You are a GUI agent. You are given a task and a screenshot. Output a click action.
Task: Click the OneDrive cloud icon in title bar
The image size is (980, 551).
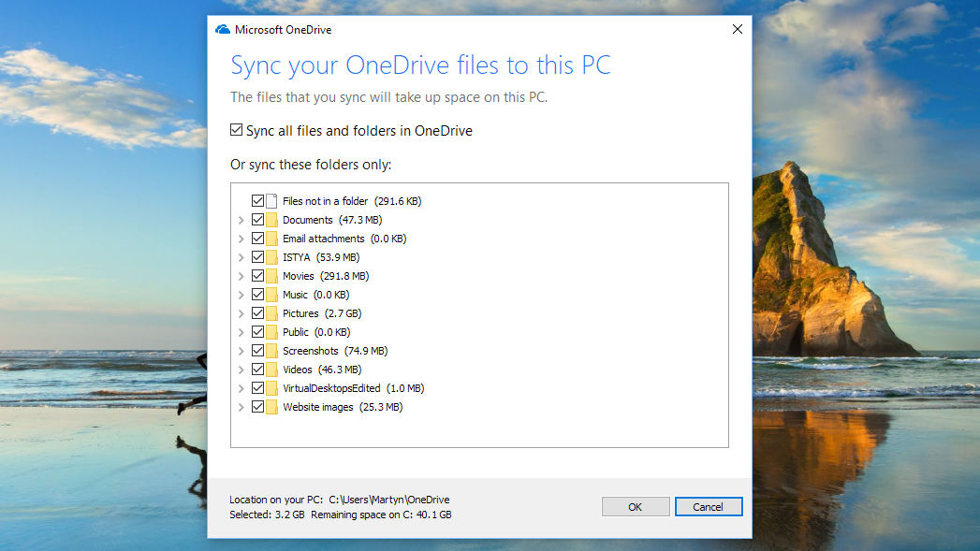point(223,29)
